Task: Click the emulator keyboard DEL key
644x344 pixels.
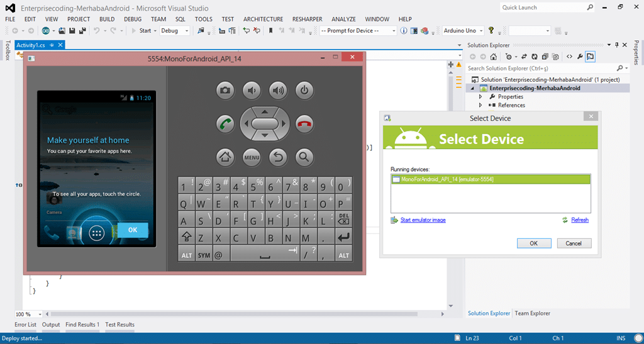Action: coord(344,219)
